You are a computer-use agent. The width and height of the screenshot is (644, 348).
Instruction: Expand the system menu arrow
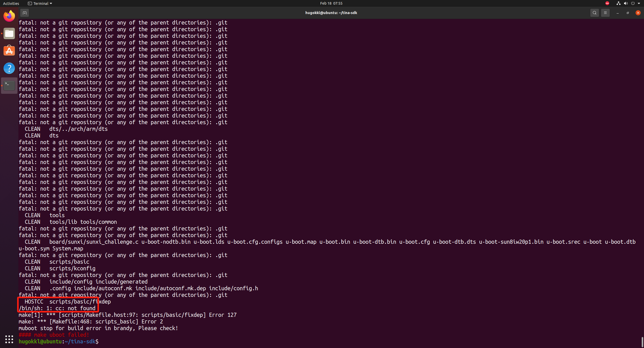coord(639,3)
